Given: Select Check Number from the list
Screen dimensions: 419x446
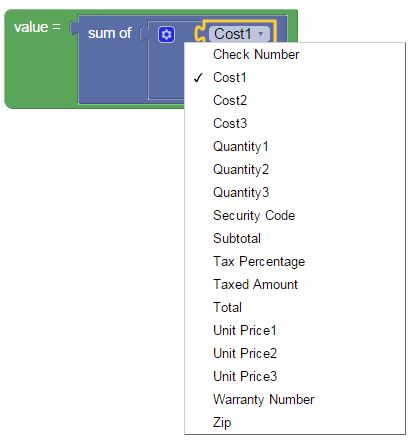Looking at the screenshot, I should coord(295,54).
